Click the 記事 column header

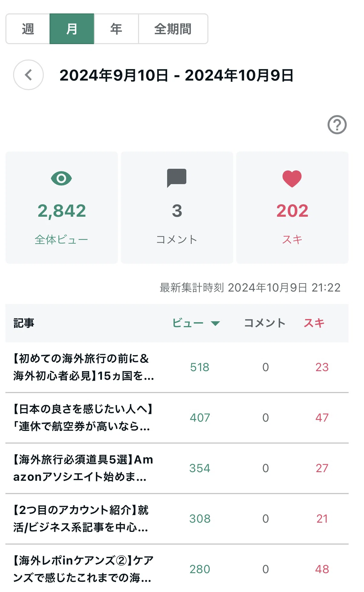(x=24, y=323)
